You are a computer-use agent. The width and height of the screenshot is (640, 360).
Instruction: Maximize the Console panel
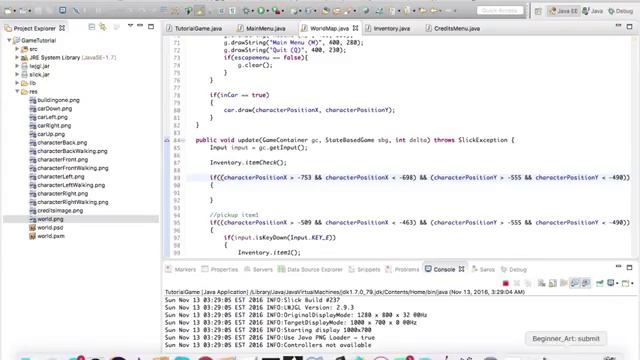click(x=629, y=268)
